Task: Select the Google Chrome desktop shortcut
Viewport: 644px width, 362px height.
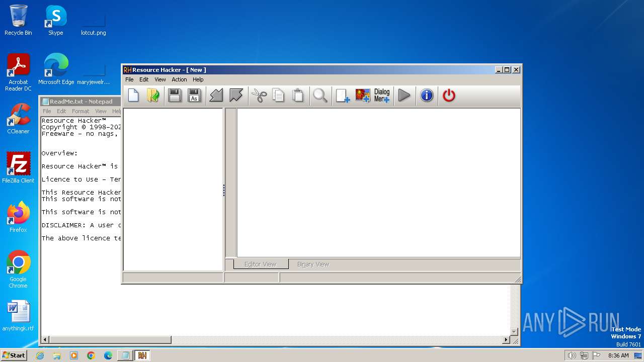Action: click(18, 269)
